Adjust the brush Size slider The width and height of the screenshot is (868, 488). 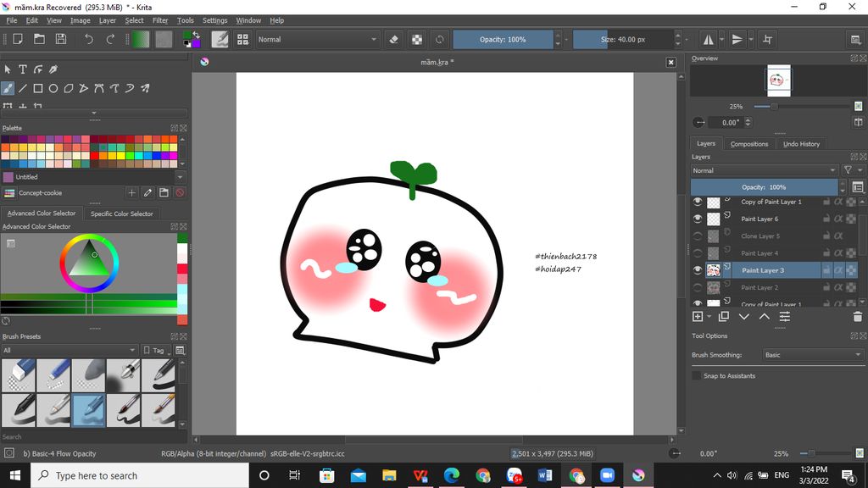coord(623,39)
